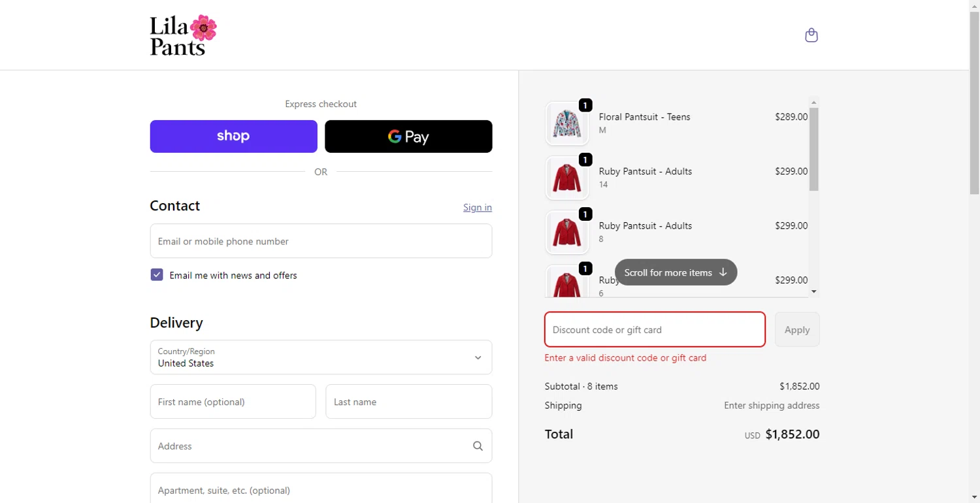The height and width of the screenshot is (503, 980).
Task: Open the Sign in link
Action: [478, 207]
